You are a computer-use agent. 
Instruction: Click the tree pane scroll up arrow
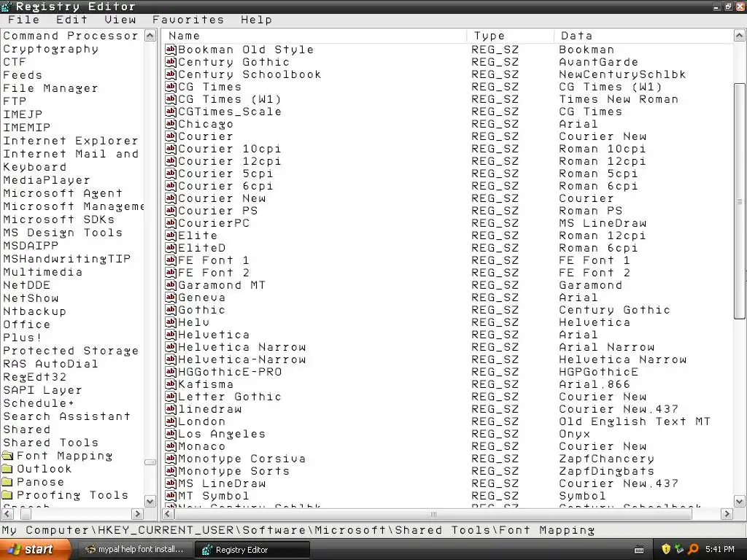tap(150, 36)
